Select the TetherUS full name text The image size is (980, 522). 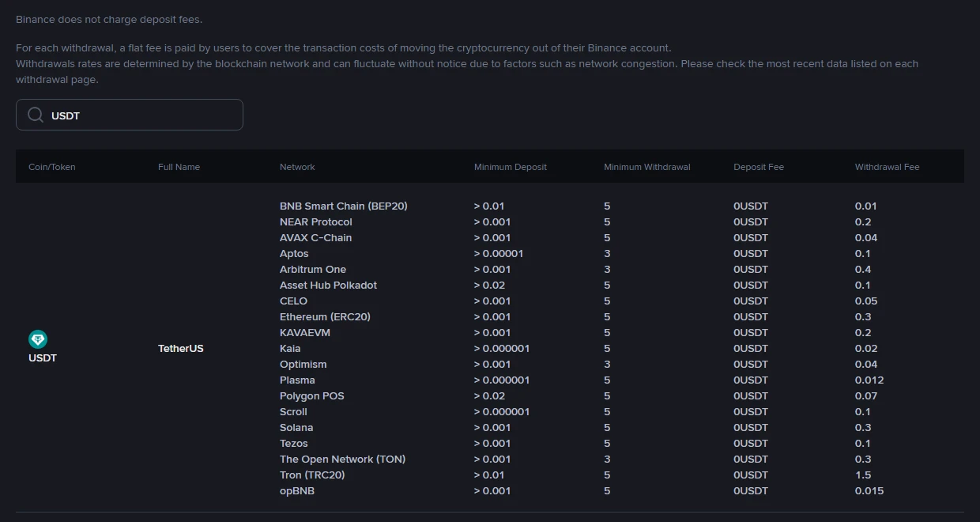click(181, 349)
